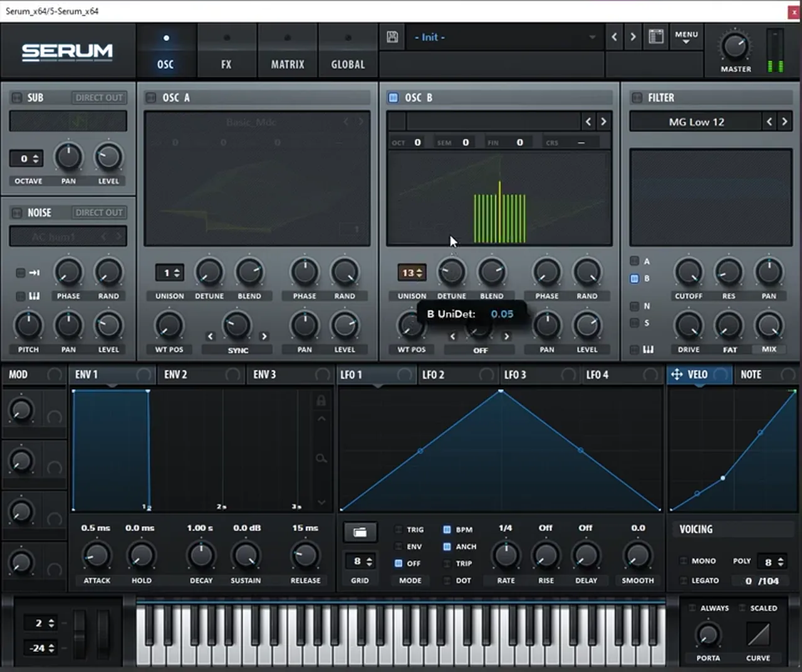Click the SUB DIRECT OUT button
This screenshot has height=672, width=802.
(x=99, y=98)
